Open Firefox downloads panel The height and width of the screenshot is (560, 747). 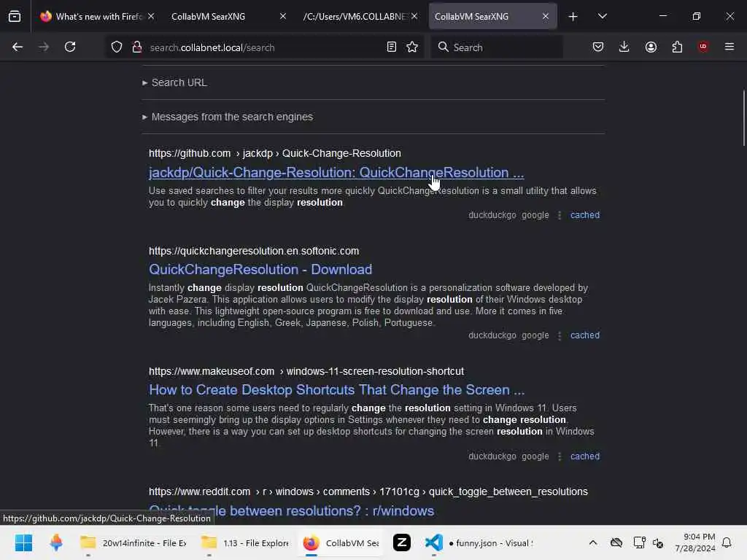[x=624, y=47]
